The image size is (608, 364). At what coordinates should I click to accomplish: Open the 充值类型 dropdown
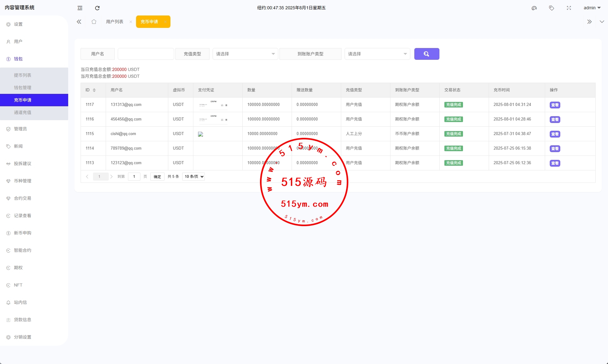point(245,54)
